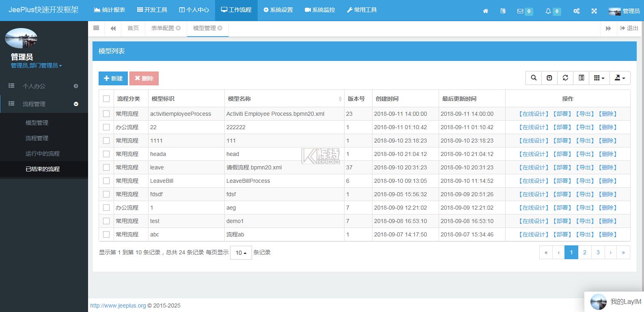Refresh the model list table
The width and height of the screenshot is (644, 312).
point(565,78)
